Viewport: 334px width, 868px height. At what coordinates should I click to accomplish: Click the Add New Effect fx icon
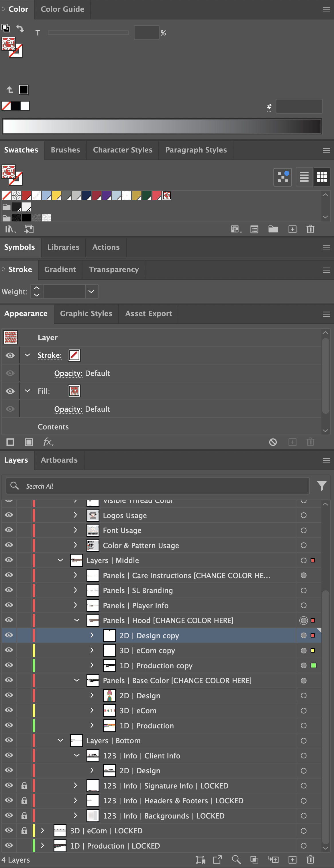(x=48, y=442)
